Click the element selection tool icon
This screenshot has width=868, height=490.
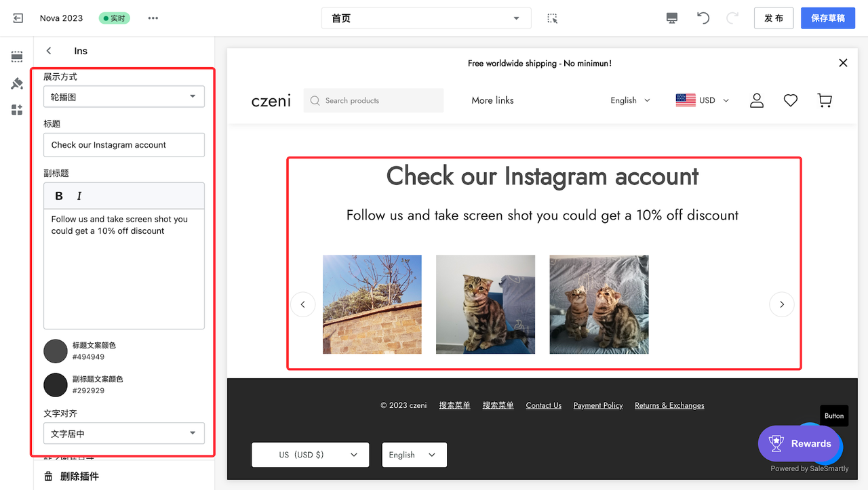(552, 18)
